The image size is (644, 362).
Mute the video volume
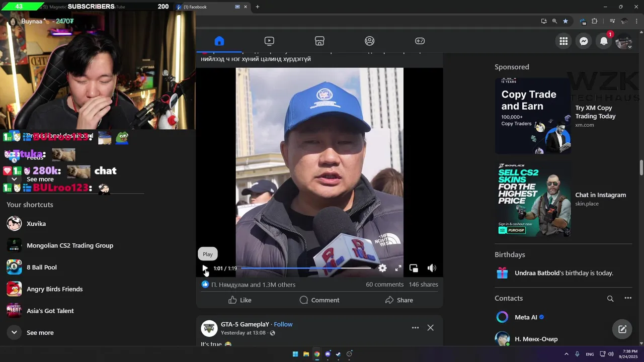tap(432, 268)
